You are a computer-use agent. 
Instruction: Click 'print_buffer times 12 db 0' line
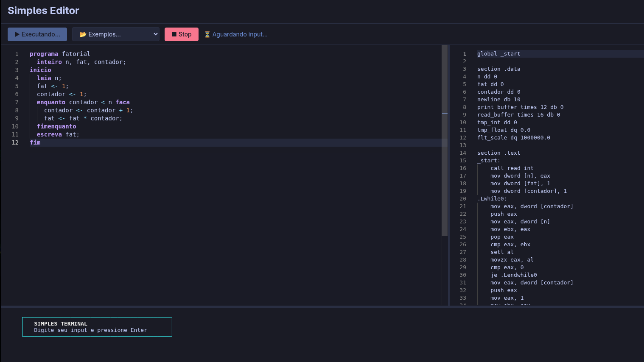520,107
